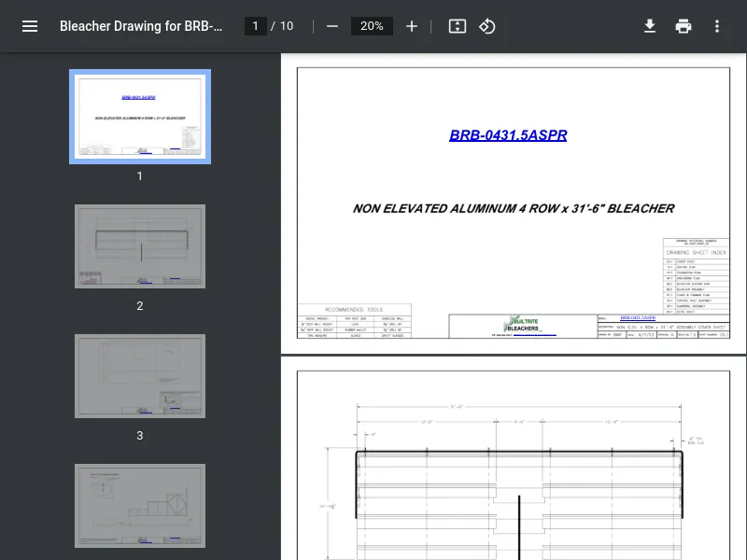Select page 1 thumbnail
The width and height of the screenshot is (747, 560).
pos(140,117)
